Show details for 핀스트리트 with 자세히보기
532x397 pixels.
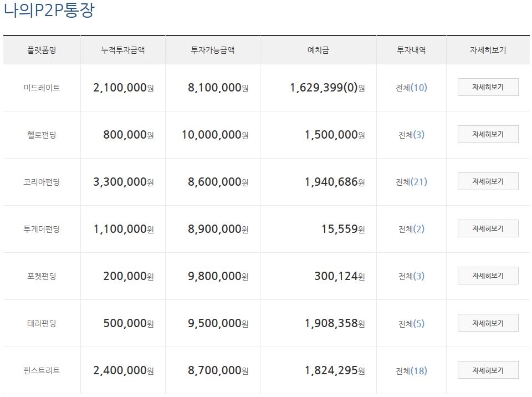[488, 370]
